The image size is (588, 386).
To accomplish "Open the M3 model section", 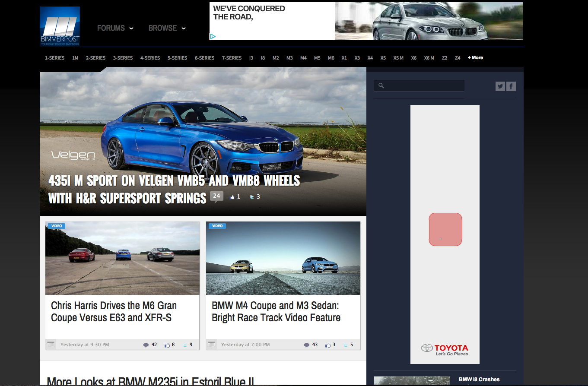I will pos(289,58).
